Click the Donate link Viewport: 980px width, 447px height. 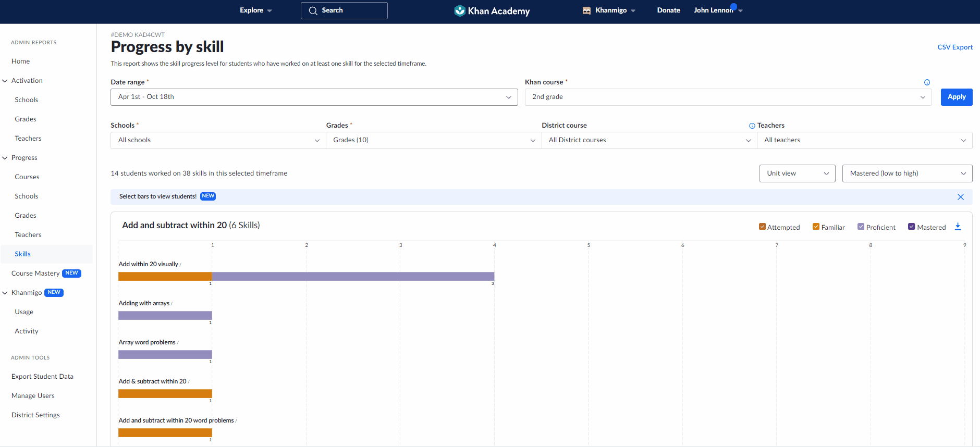(668, 10)
